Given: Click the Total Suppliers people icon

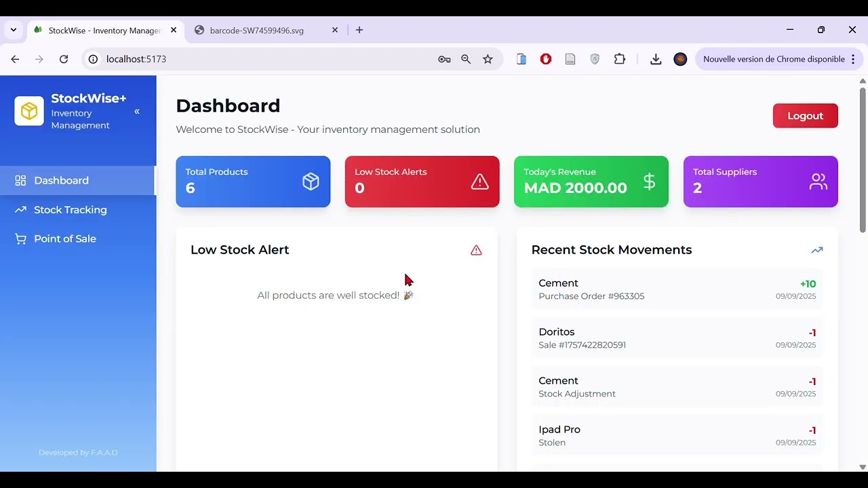Looking at the screenshot, I should (818, 182).
